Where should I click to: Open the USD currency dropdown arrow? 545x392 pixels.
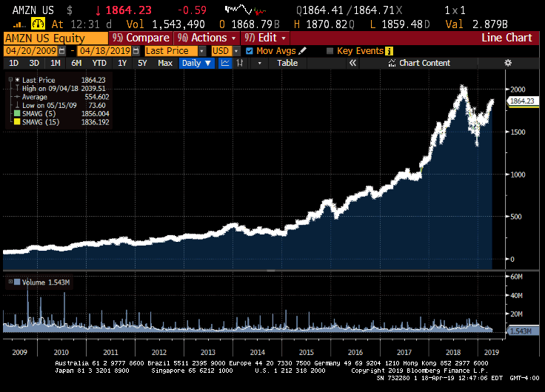tap(236, 51)
